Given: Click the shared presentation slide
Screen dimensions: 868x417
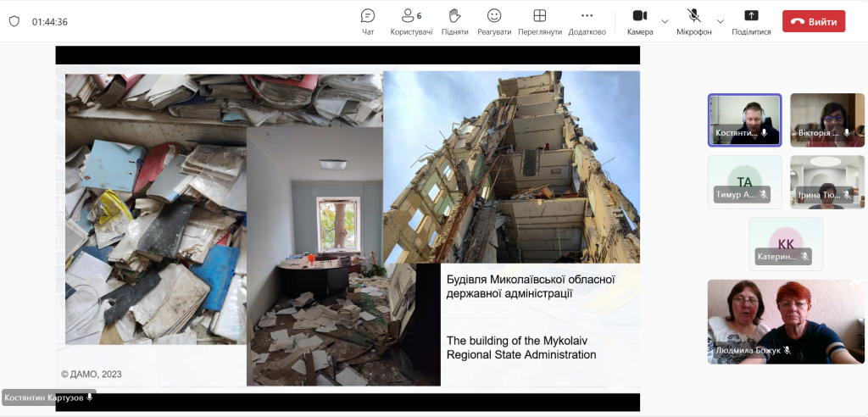Looking at the screenshot, I should [348, 228].
